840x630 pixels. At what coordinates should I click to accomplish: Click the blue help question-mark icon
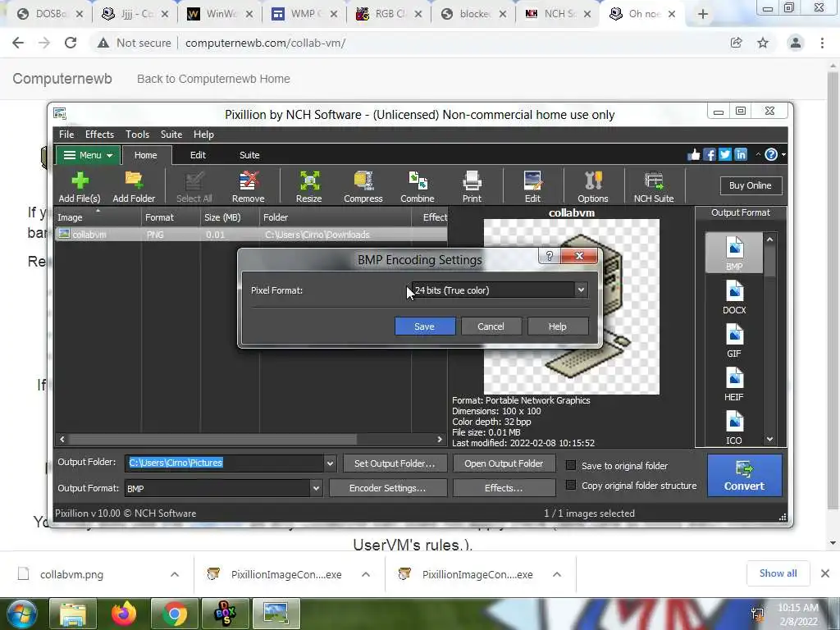pyautogui.click(x=771, y=155)
